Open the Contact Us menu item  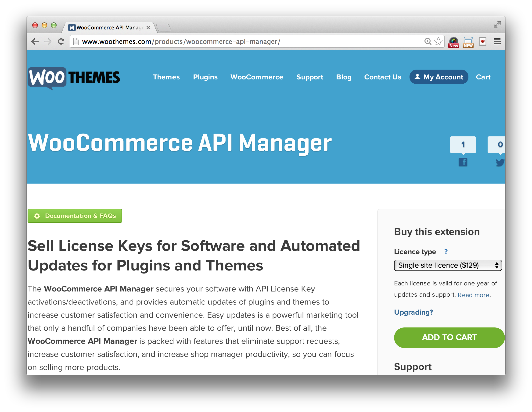point(383,77)
